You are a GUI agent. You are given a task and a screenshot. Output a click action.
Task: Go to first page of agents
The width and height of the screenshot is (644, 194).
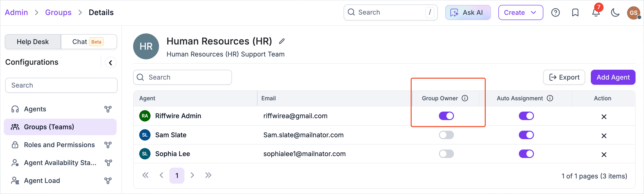coord(145,175)
